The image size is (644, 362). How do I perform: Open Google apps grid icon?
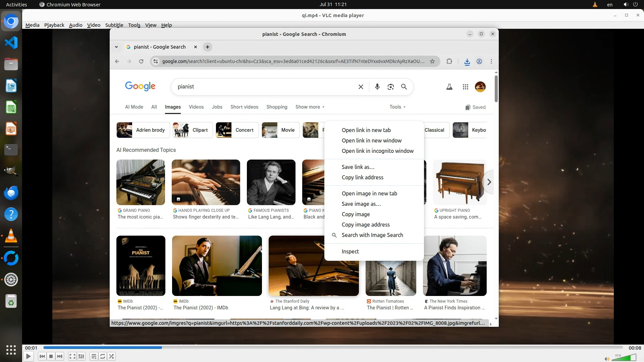click(x=465, y=87)
